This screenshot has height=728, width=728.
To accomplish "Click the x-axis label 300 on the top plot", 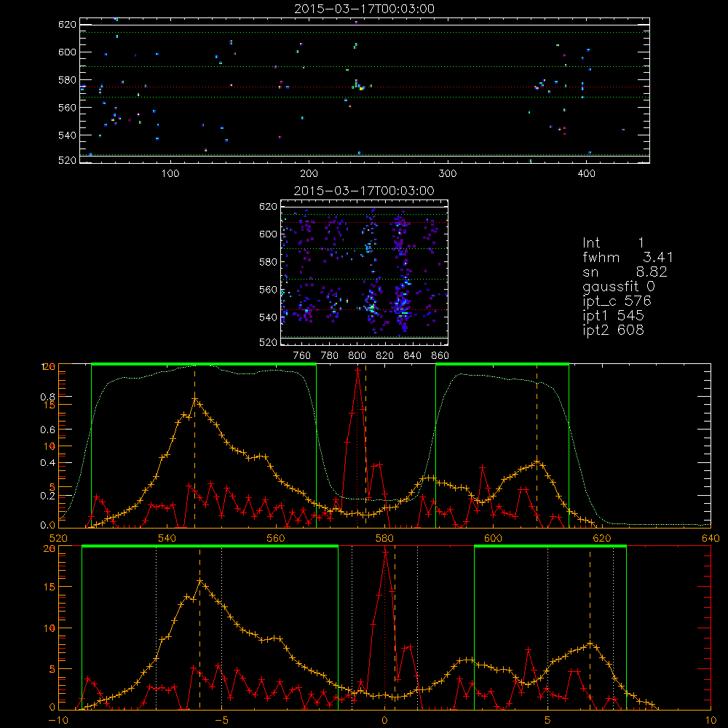I will (448, 174).
